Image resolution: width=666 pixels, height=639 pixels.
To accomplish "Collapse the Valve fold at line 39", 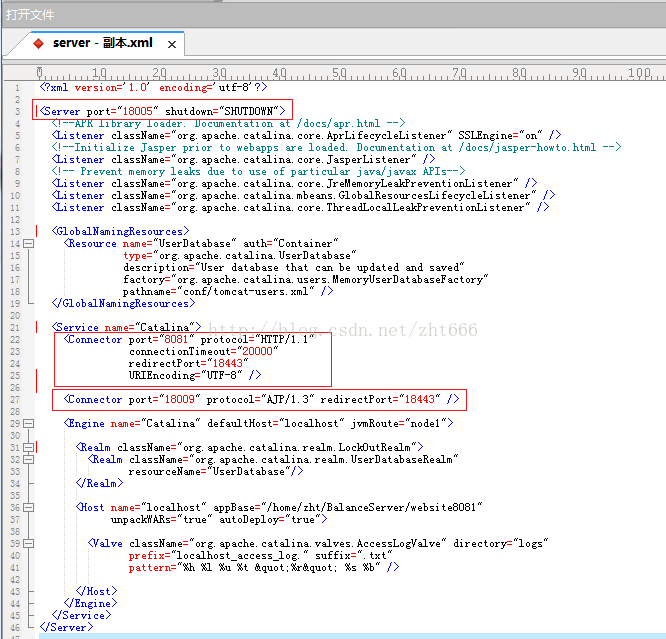I will 28,543.
